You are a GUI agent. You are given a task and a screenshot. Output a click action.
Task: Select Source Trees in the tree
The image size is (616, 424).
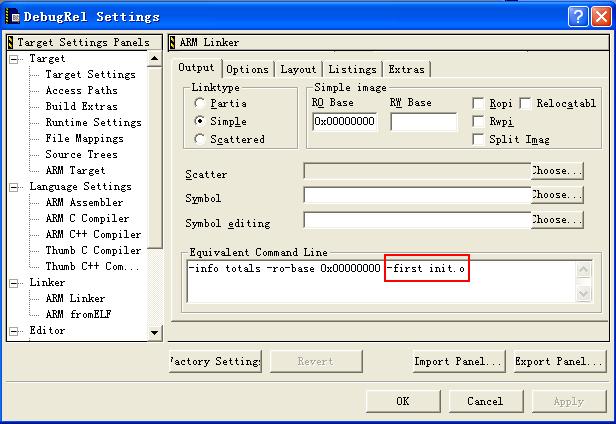click(x=81, y=155)
